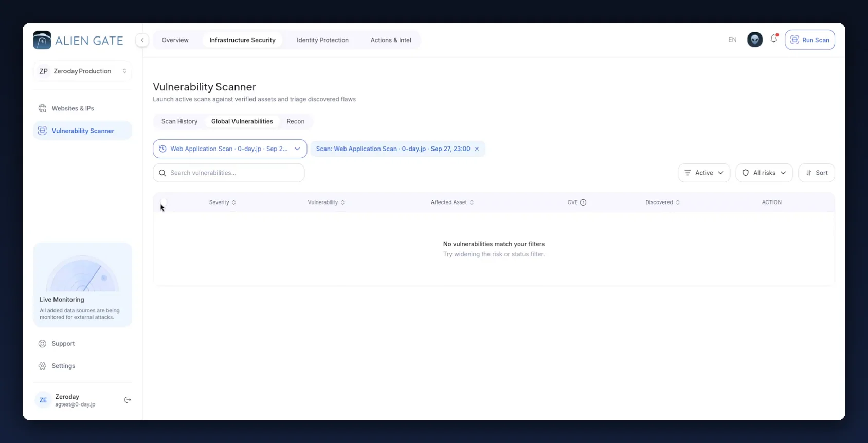Open the Identity Protection tab
The image size is (868, 443).
(x=322, y=40)
